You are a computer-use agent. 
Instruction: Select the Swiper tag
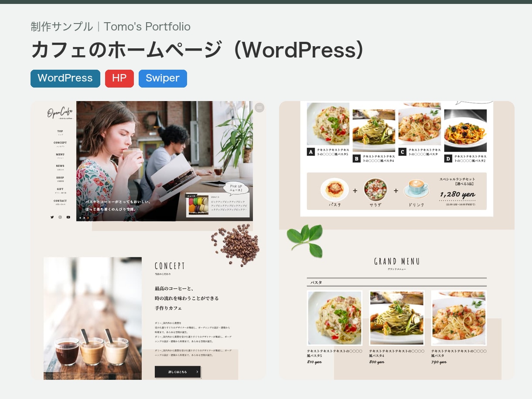[163, 78]
